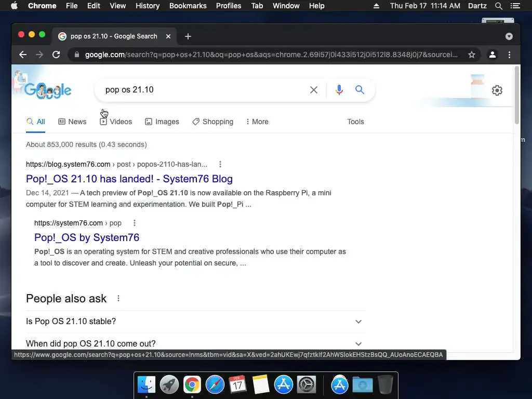Expand 'Is Pop OS 21.10 stable?' question
Viewport: 532px width, 399px height.
coord(194,321)
